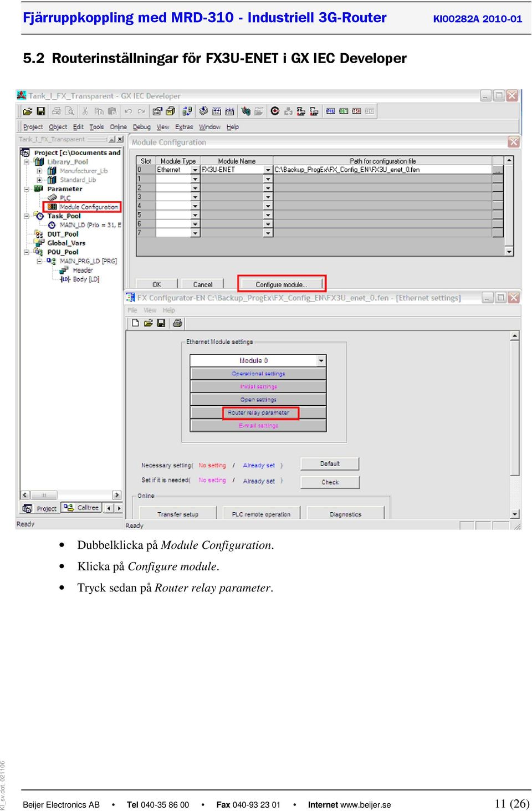The height and width of the screenshot is (811, 532).
Task: Click the green monitor-mode icon in toolbar
Action: [344, 111]
